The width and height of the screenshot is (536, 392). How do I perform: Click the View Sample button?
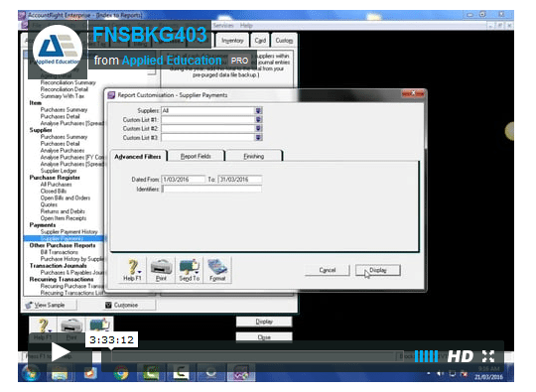(x=50, y=305)
